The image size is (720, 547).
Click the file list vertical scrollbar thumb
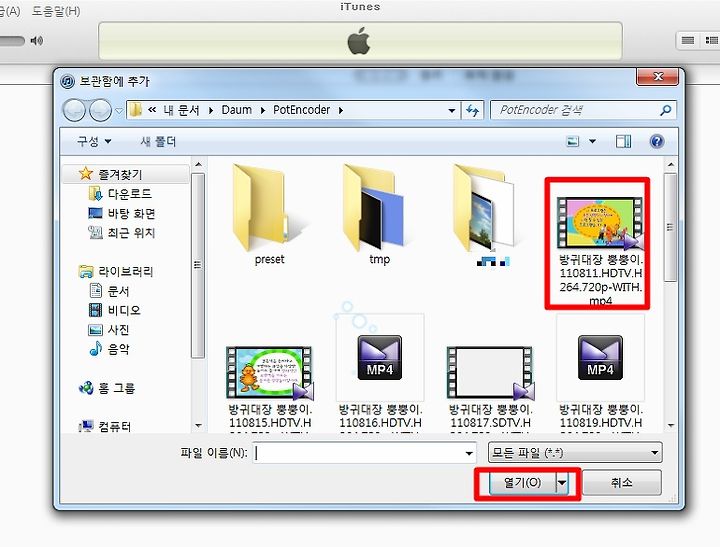coord(670,227)
